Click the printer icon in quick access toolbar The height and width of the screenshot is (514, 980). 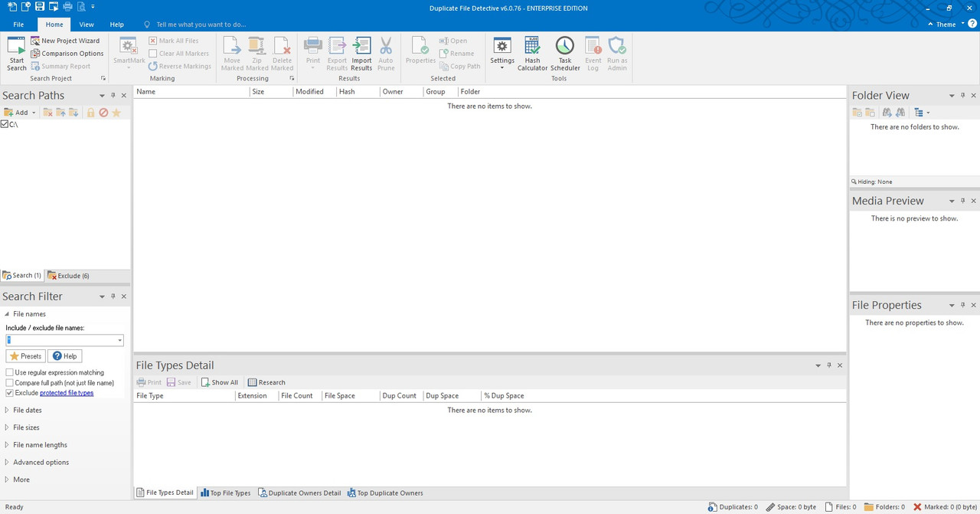pyautogui.click(x=68, y=6)
